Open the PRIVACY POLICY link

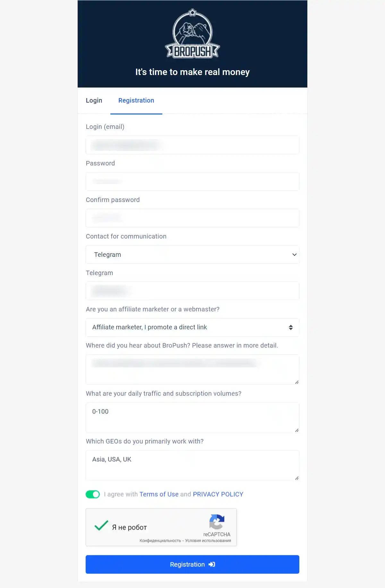click(218, 494)
